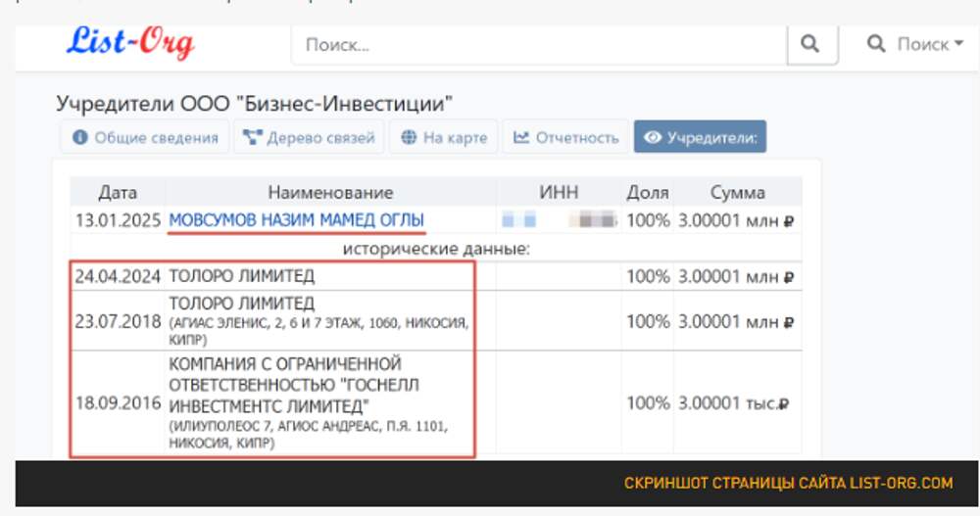Click the Дата column header

(x=118, y=193)
